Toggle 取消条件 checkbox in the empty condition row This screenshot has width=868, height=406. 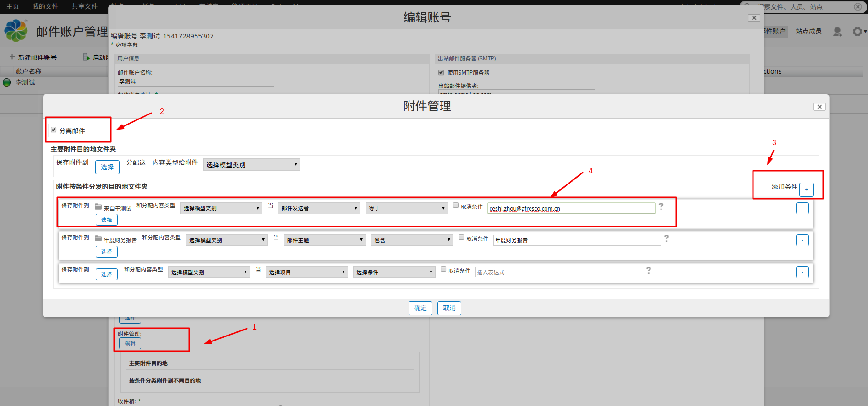pos(443,270)
